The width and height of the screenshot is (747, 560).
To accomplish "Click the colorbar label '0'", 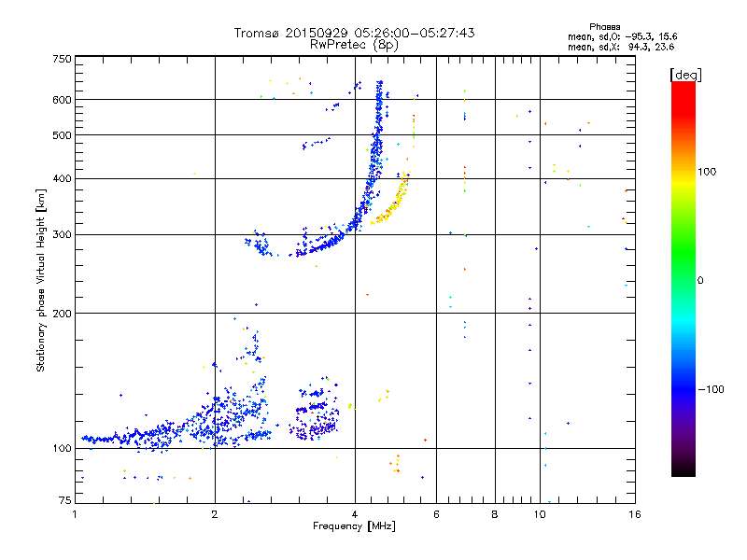I will pos(700,280).
